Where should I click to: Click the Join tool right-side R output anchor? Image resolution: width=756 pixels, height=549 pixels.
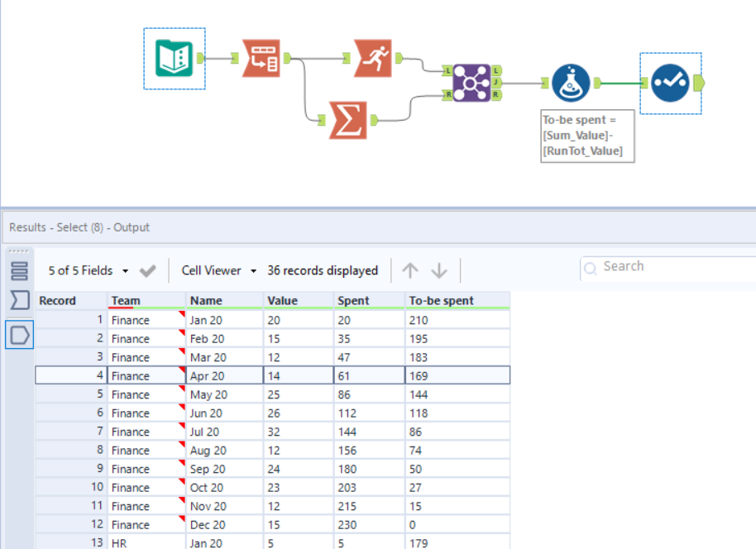pos(496,95)
